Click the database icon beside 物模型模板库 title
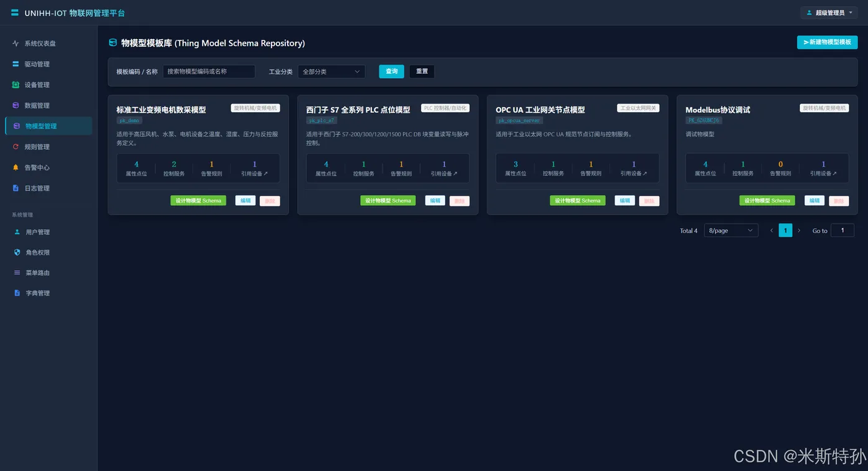The image size is (868, 471). click(113, 43)
